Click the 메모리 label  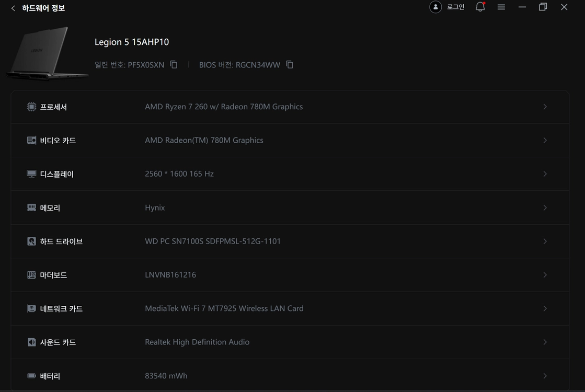click(x=50, y=207)
